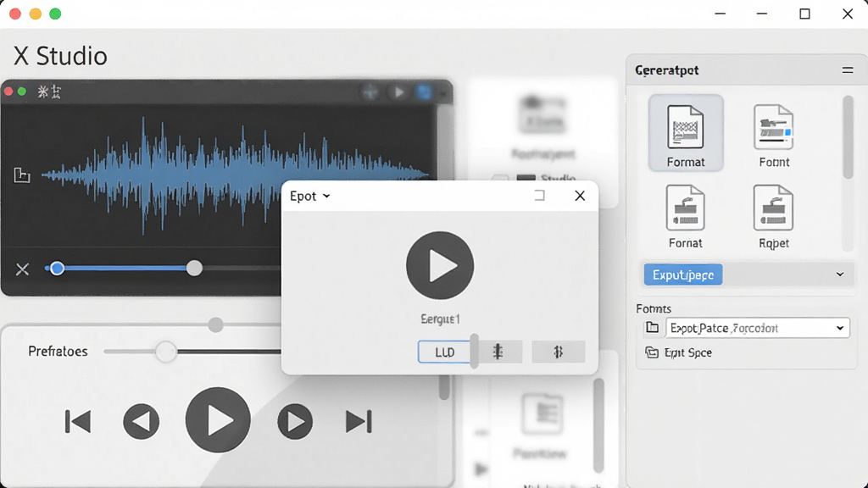Image resolution: width=868 pixels, height=488 pixels.
Task: Click the plus icon in waveform toolbar
Action: click(370, 91)
